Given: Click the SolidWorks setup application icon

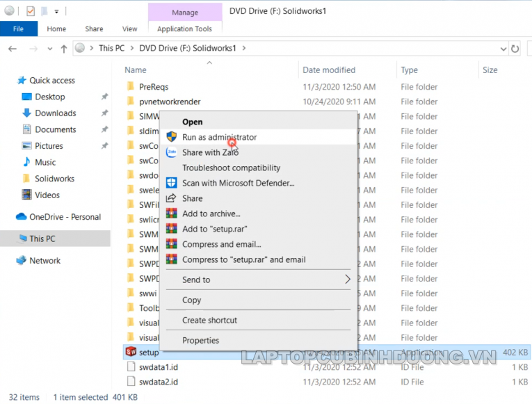Looking at the screenshot, I should 131,352.
